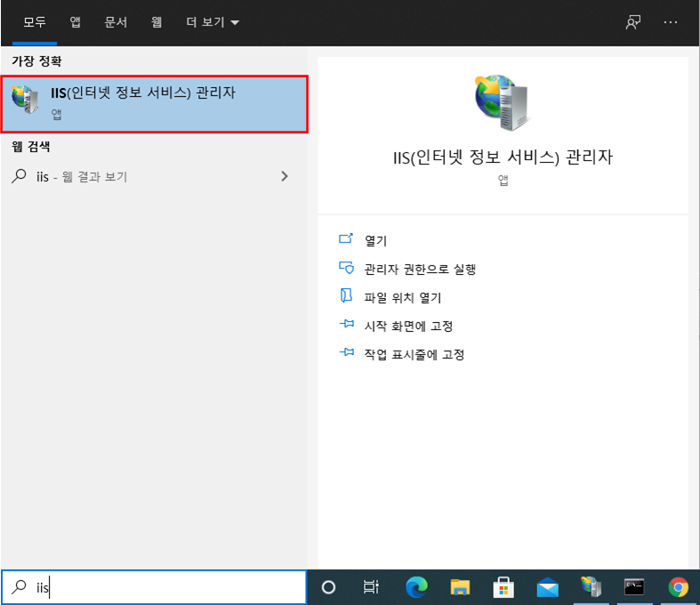Open Microsoft Store from taskbar
Screen dimensions: 700x605
click(503, 587)
